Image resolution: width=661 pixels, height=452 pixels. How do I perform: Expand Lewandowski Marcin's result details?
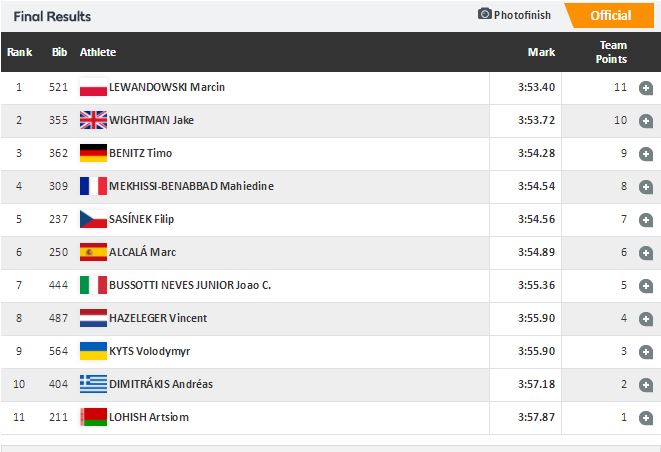click(x=646, y=88)
